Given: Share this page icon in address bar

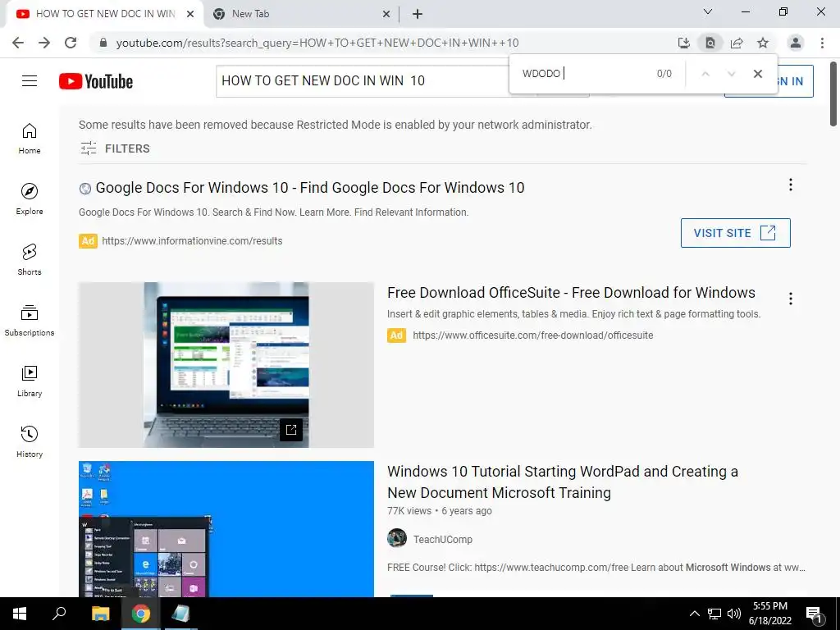Looking at the screenshot, I should click(x=737, y=43).
